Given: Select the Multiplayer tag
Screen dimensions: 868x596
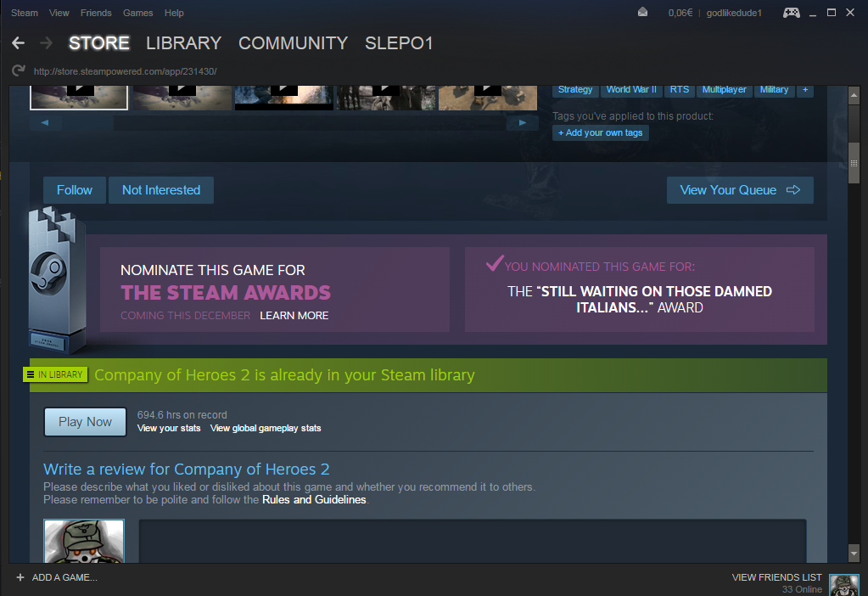Looking at the screenshot, I should (x=724, y=90).
